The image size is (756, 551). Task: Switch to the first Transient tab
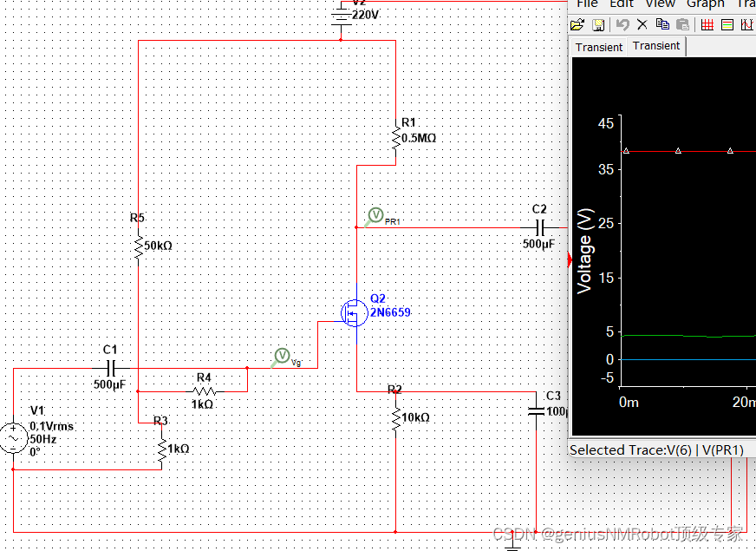[598, 47]
